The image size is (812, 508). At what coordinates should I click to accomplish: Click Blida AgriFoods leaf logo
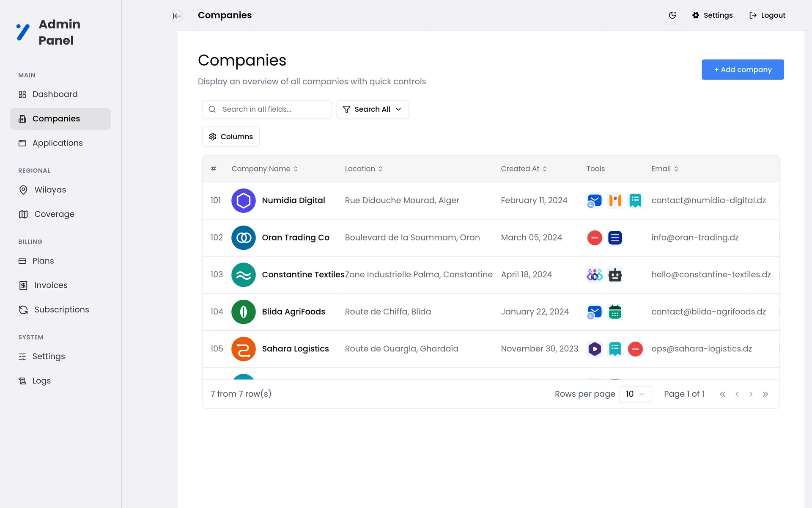coord(244,312)
